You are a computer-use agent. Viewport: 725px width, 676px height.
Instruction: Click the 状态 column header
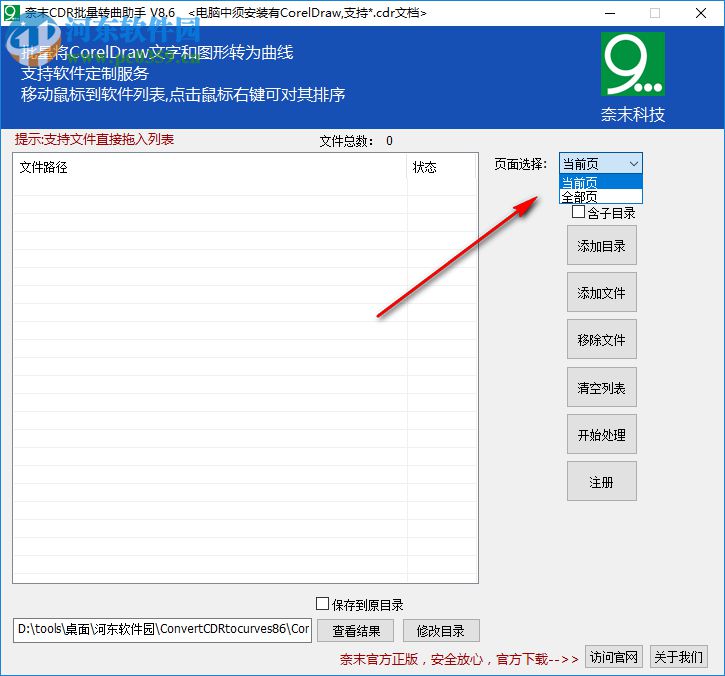442,167
